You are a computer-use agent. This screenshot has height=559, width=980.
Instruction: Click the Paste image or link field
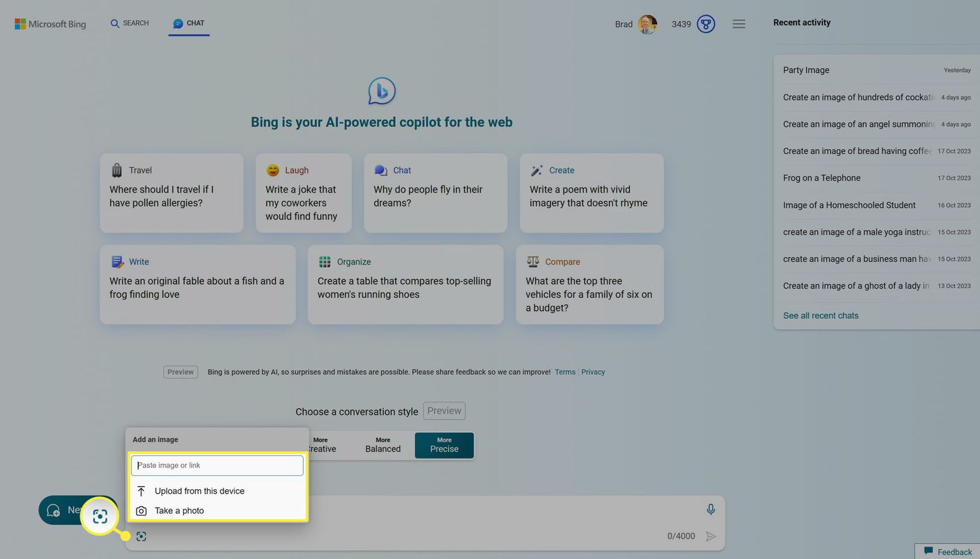pos(217,466)
